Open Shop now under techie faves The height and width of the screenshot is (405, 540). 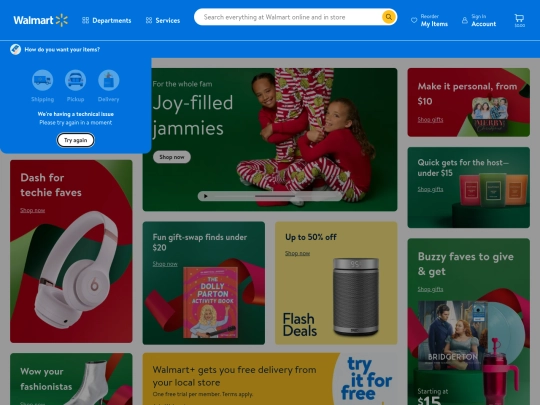click(32, 210)
